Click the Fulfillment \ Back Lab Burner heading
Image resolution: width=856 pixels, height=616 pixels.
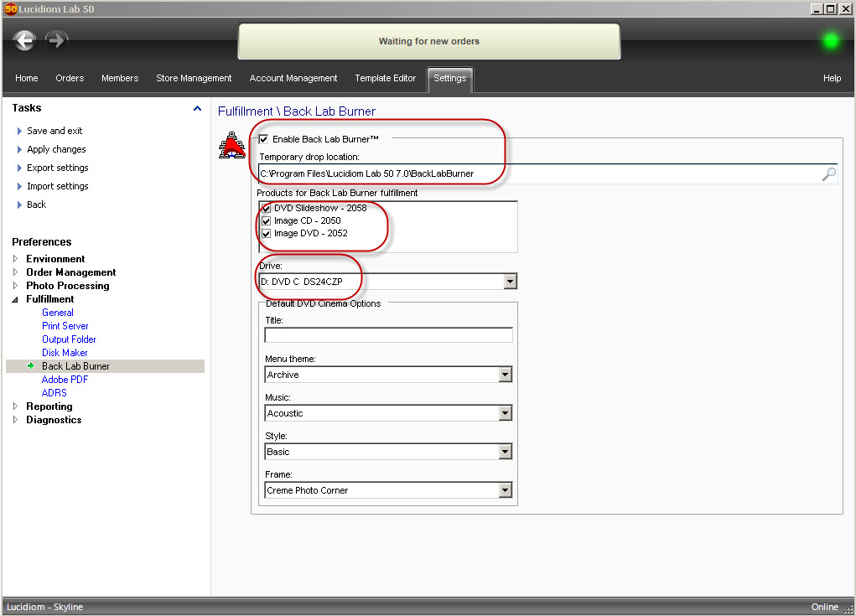pyautogui.click(x=297, y=111)
